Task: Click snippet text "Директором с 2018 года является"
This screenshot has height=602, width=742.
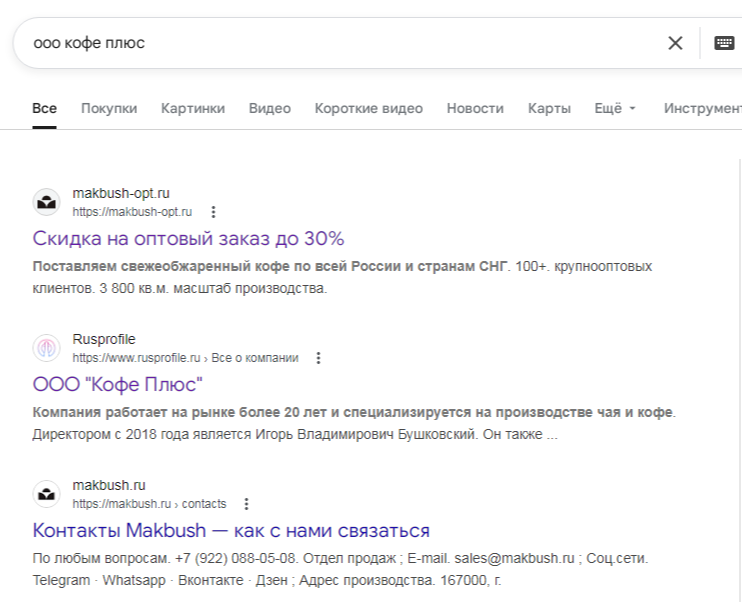Action: [141, 434]
